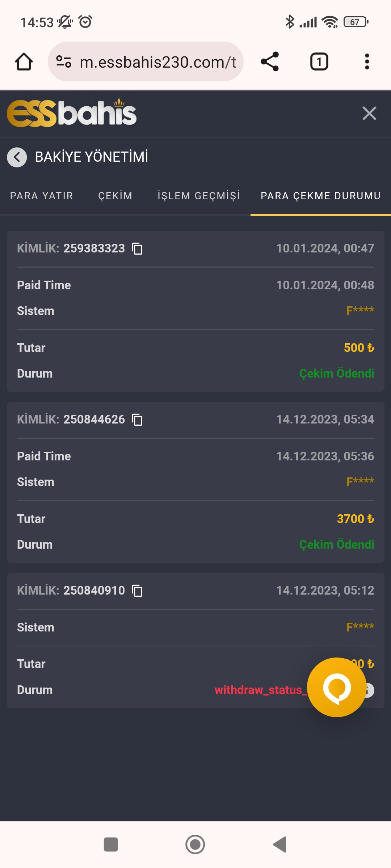The image size is (391, 868).
Task: Switch to the Para Yatır tab
Action: click(x=42, y=196)
